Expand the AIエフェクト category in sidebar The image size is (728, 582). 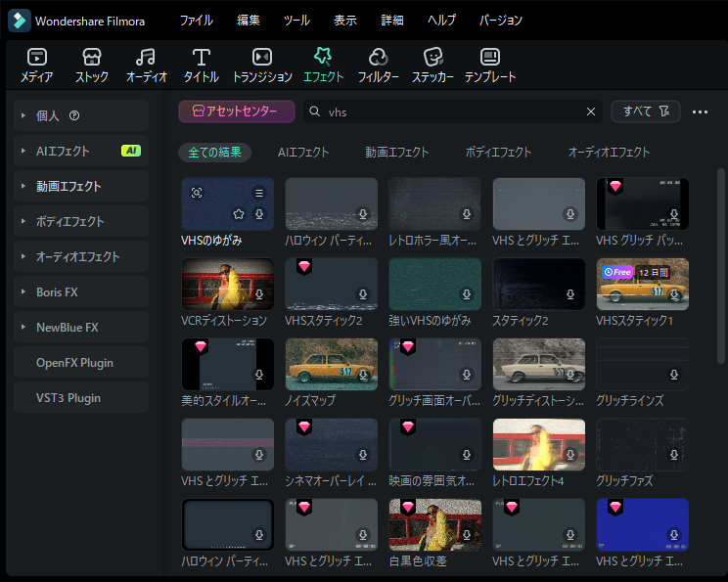(x=23, y=152)
